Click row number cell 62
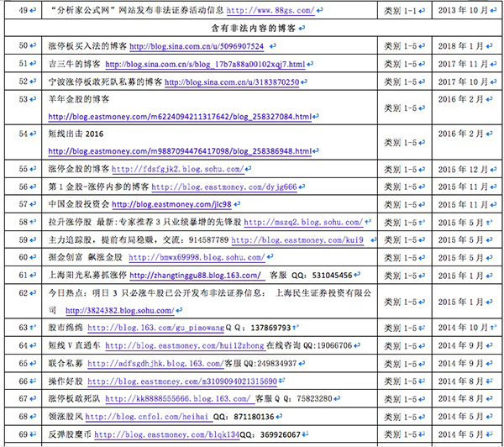 click(x=24, y=302)
